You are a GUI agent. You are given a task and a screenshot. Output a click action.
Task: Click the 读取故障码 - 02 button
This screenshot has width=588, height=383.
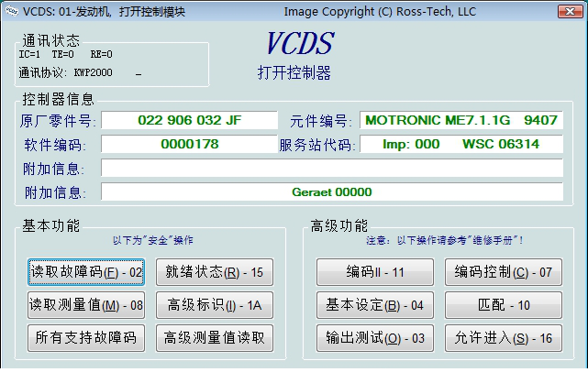tap(86, 272)
